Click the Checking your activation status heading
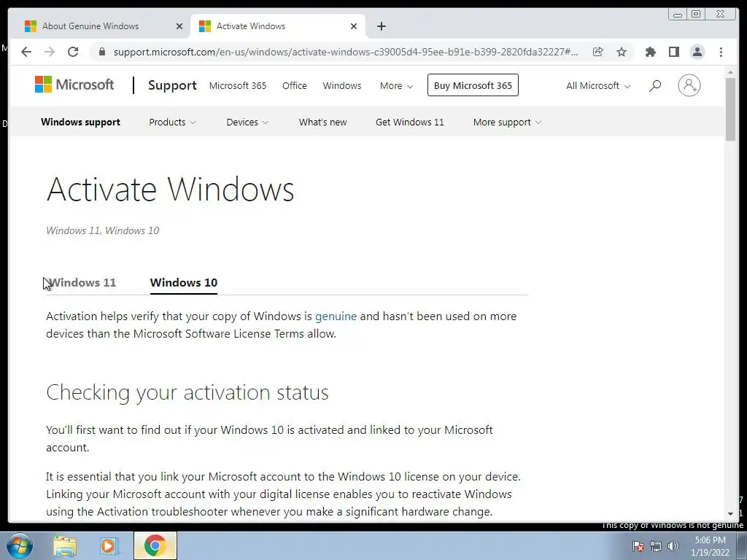This screenshot has width=747, height=560. (187, 393)
